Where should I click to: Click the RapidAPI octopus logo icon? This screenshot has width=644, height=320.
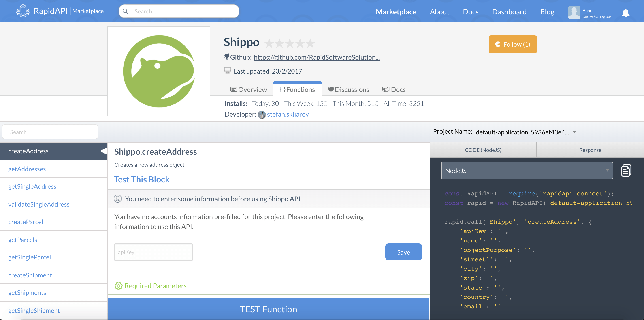click(x=23, y=11)
